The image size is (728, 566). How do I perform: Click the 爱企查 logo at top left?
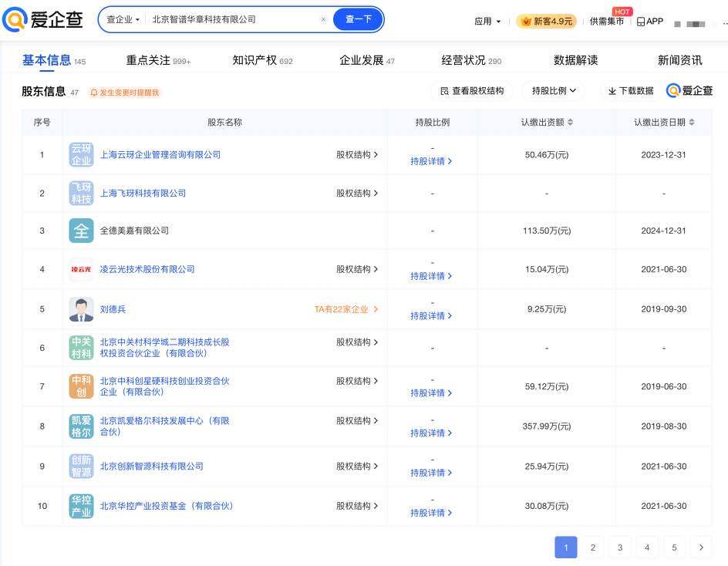pyautogui.click(x=43, y=21)
